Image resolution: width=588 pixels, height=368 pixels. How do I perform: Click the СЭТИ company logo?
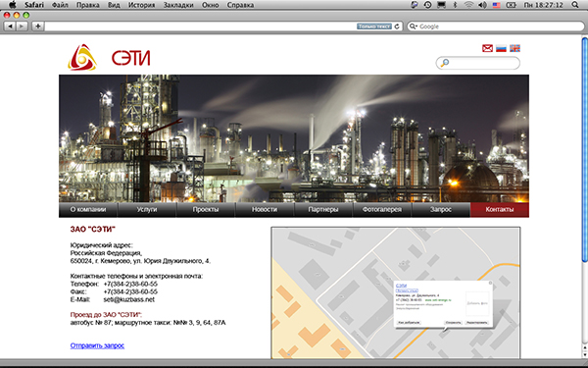(109, 58)
